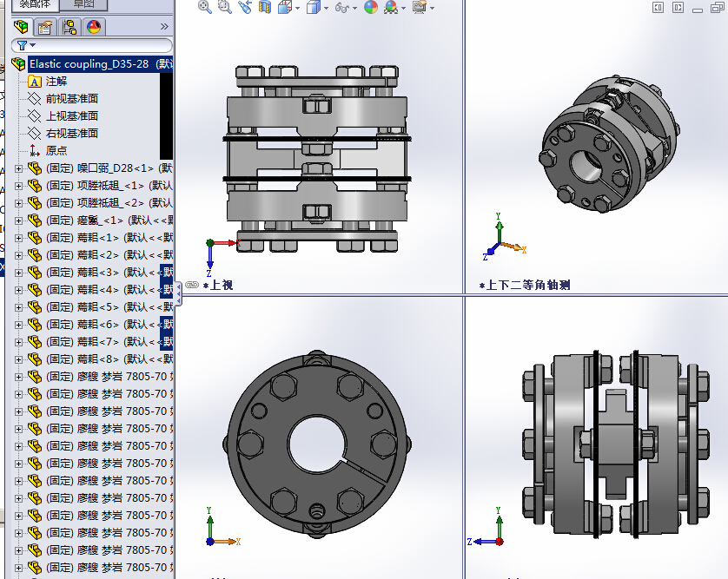Click the FeatureManager panel collapse handle
Screen dimensions: 728x579
coord(178,293)
